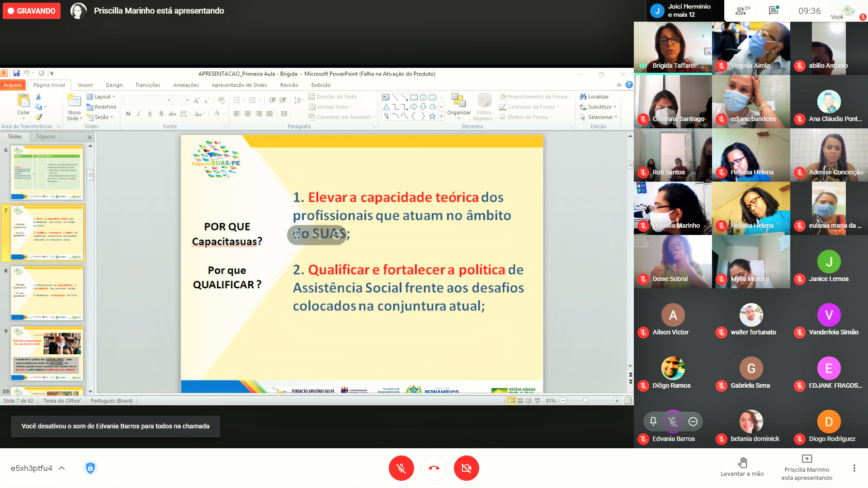Image resolution: width=868 pixels, height=488 pixels.
Task: Toggle camera off button in bottom bar
Action: tap(466, 468)
